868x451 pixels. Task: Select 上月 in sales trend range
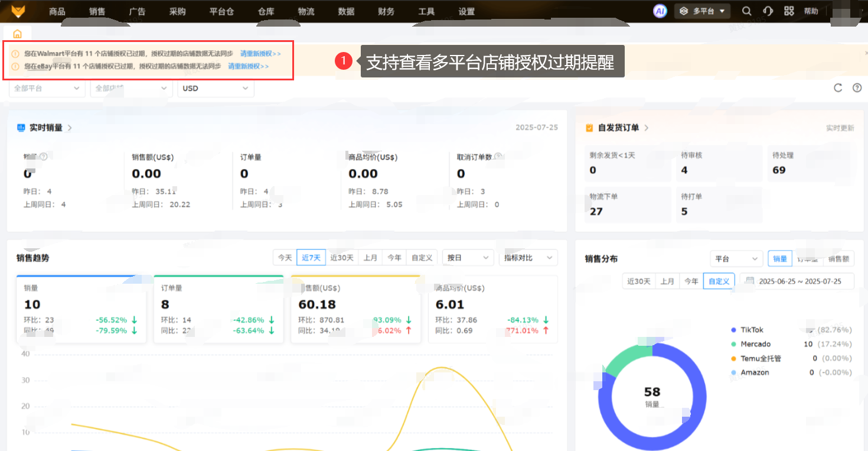tap(370, 258)
